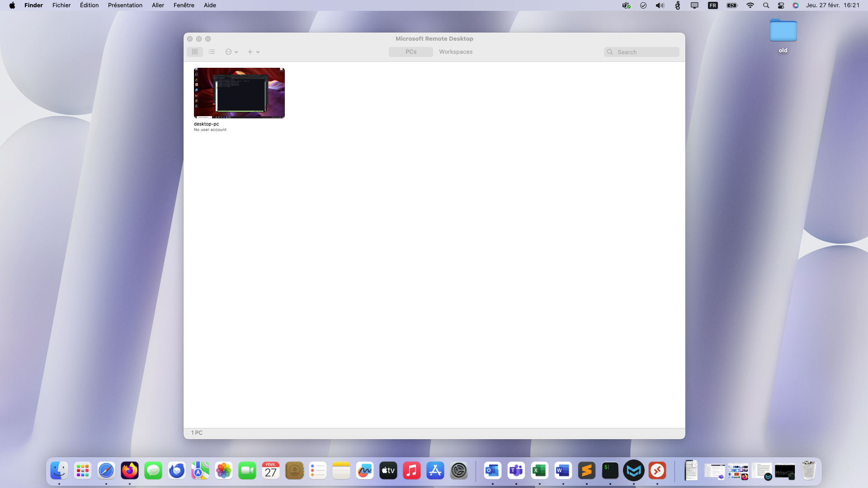Toggle the volume icon in menu bar
This screenshot has width=868, height=488.
[660, 5]
